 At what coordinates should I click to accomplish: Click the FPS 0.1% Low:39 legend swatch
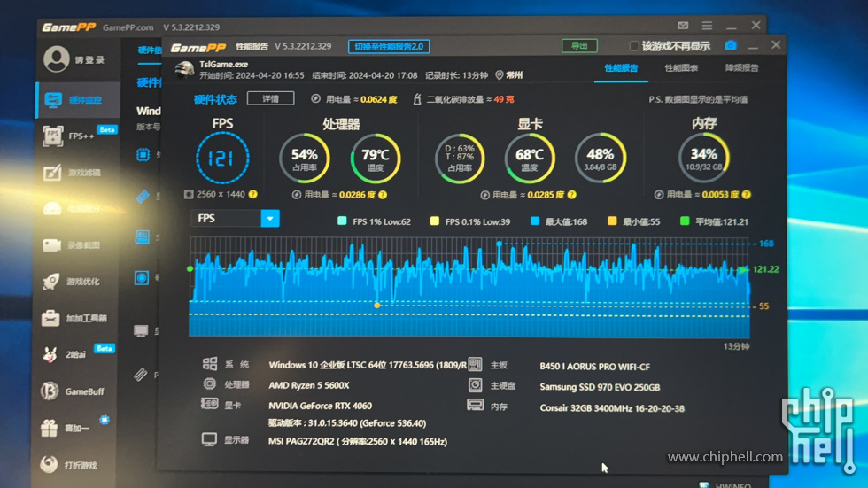[x=435, y=221]
